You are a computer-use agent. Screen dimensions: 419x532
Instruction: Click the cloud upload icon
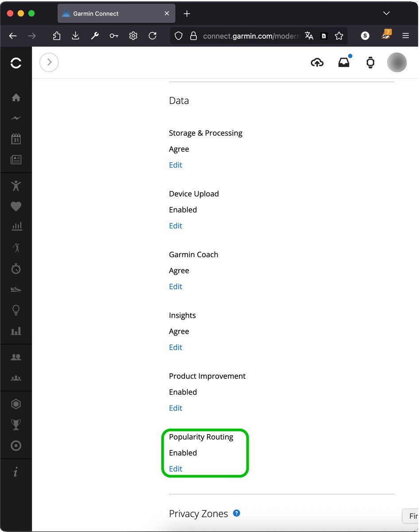click(x=317, y=63)
